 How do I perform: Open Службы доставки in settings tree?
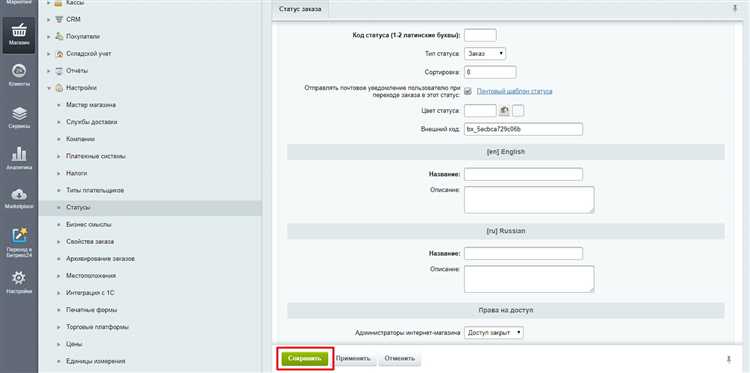click(x=91, y=122)
